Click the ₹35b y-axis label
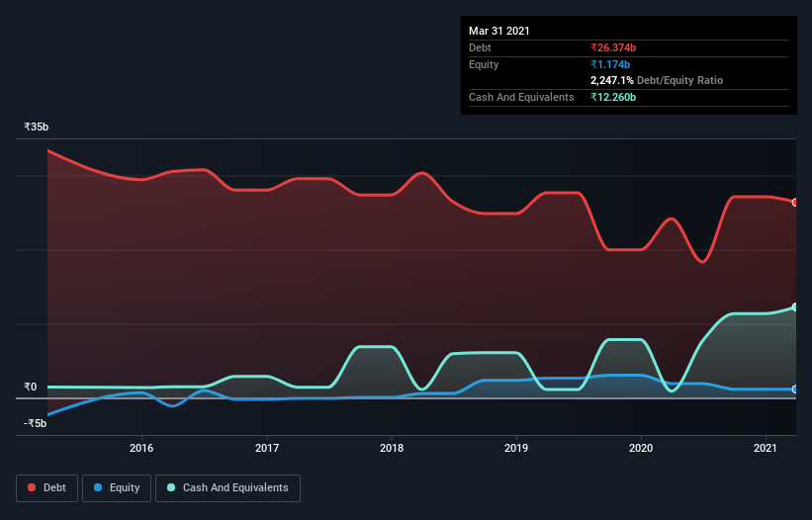The height and width of the screenshot is (520, 812). coord(37,127)
